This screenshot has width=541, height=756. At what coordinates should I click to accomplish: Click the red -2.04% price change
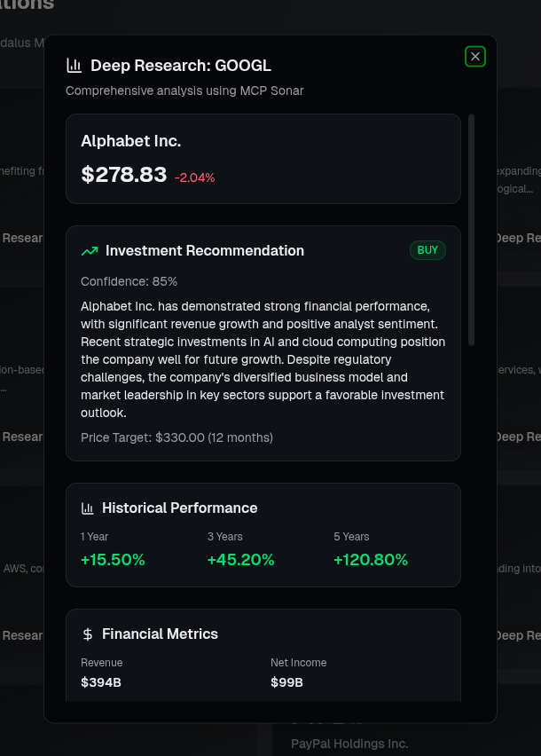click(x=194, y=177)
